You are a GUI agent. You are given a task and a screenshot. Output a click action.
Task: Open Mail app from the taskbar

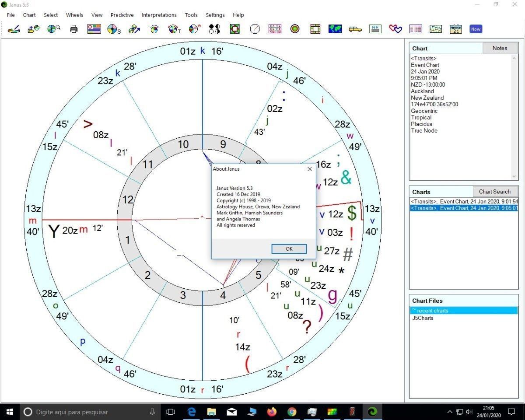pyautogui.click(x=231, y=412)
